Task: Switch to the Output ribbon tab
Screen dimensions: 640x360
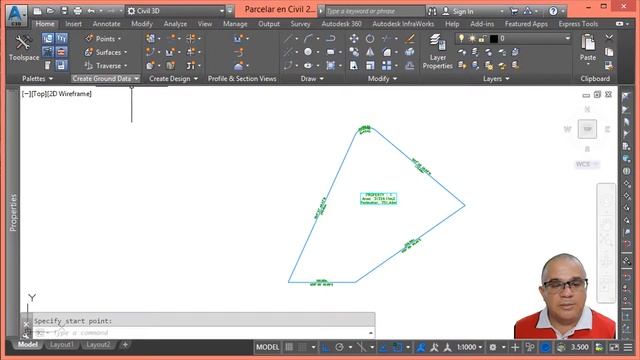Action: point(269,24)
